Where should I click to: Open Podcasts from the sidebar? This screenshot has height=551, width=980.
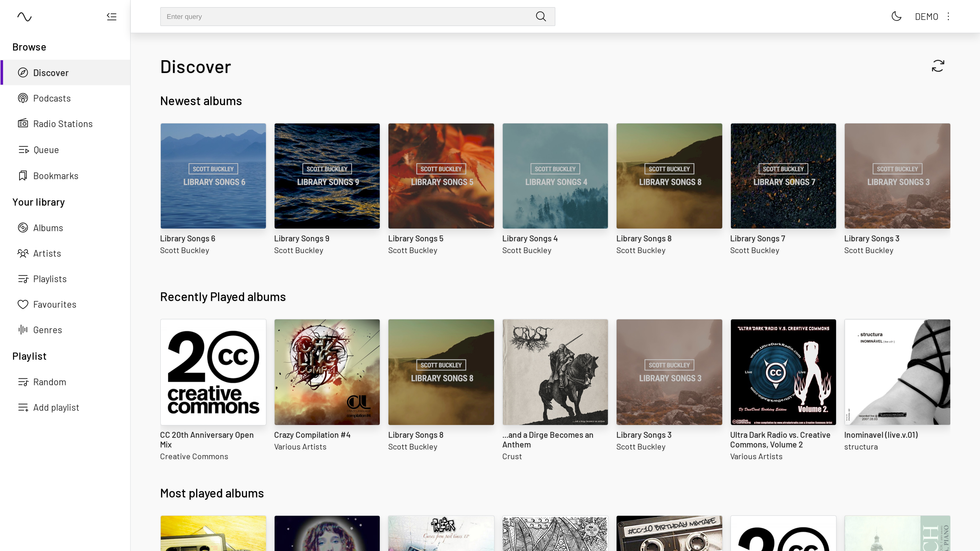click(52, 98)
